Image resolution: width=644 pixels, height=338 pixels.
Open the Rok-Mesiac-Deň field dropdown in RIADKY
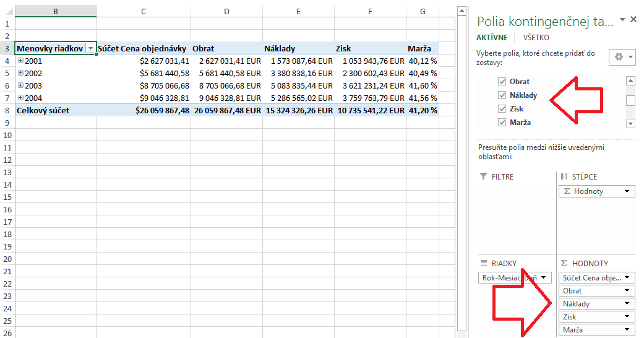pos(543,277)
